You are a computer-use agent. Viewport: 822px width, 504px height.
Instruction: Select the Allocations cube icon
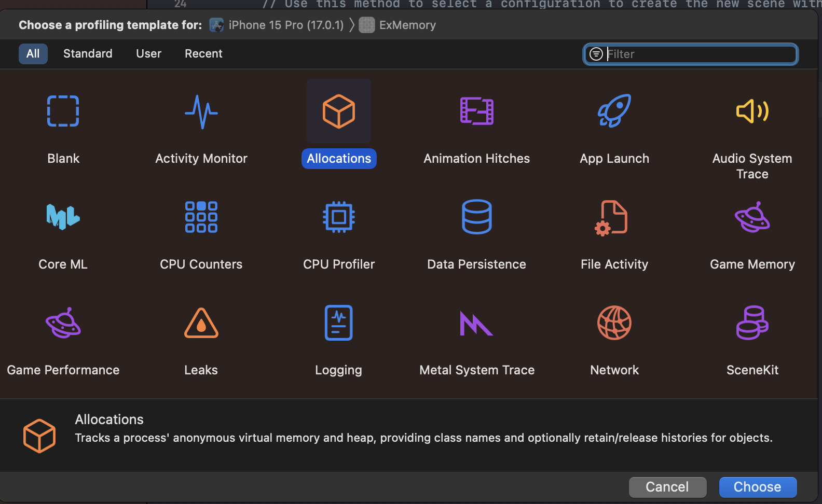[x=339, y=111]
